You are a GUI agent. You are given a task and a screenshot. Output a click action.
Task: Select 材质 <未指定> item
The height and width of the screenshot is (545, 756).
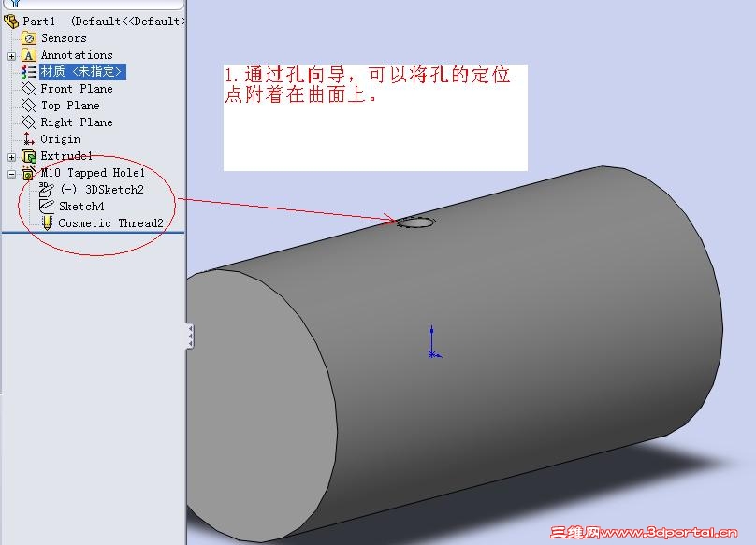point(82,72)
